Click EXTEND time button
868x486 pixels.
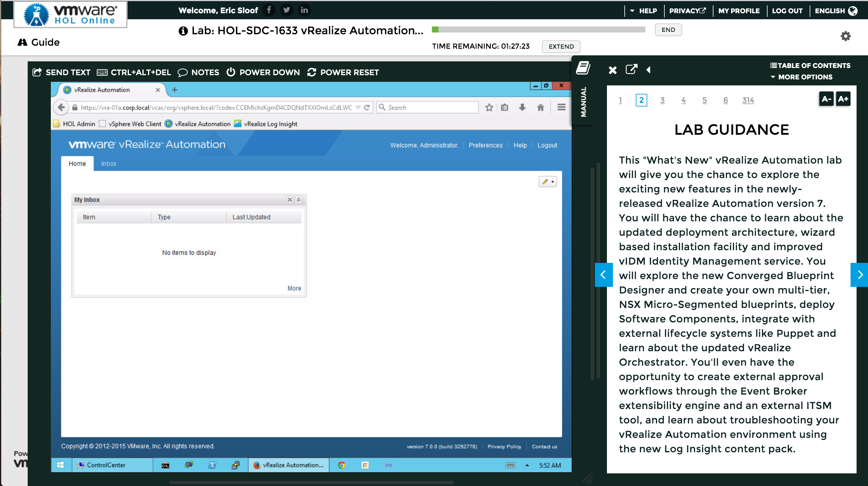(x=561, y=47)
